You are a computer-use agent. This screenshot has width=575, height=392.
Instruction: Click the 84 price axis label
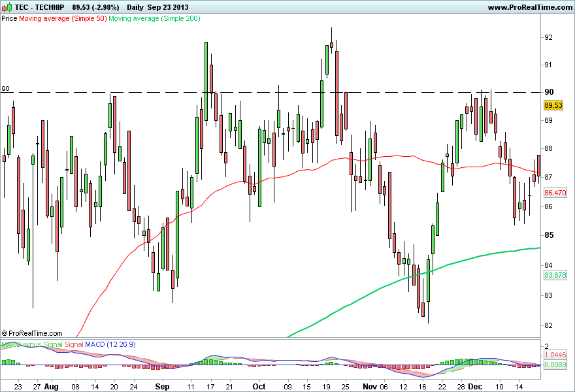click(548, 265)
